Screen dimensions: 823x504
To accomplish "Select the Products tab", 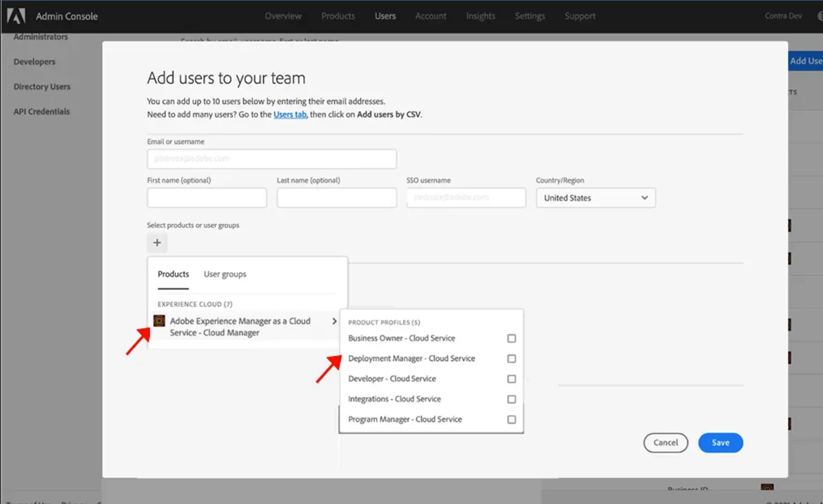I will pos(173,274).
